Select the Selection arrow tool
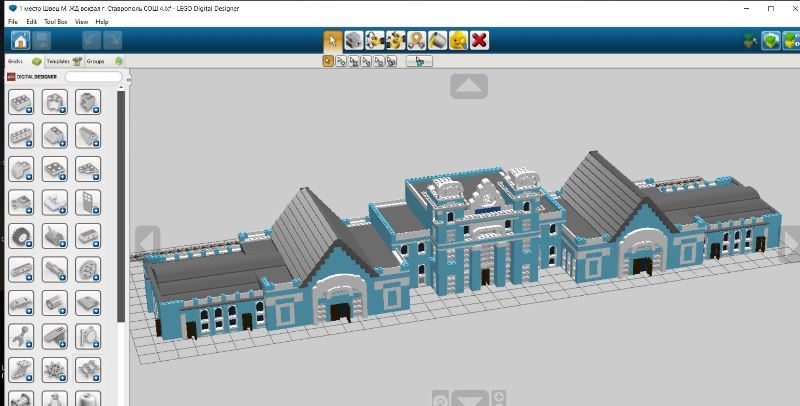Viewport: 800px width, 406px height. (x=333, y=41)
